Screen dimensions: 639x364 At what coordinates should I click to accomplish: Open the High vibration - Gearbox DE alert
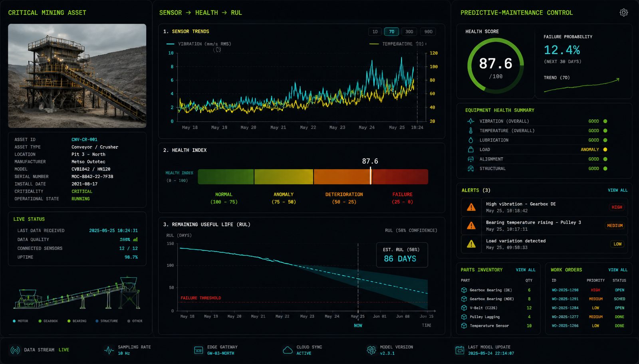pos(544,207)
